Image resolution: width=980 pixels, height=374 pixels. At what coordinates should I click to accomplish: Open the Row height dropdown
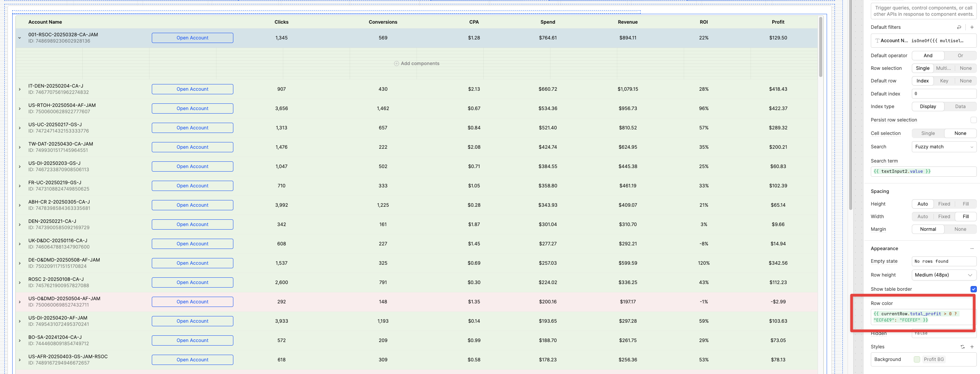[943, 275]
